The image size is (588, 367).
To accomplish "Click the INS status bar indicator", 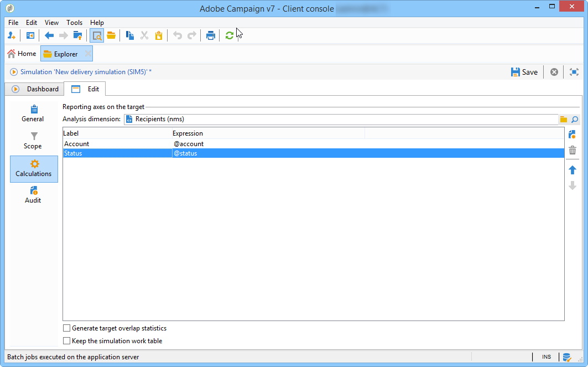I will (547, 357).
